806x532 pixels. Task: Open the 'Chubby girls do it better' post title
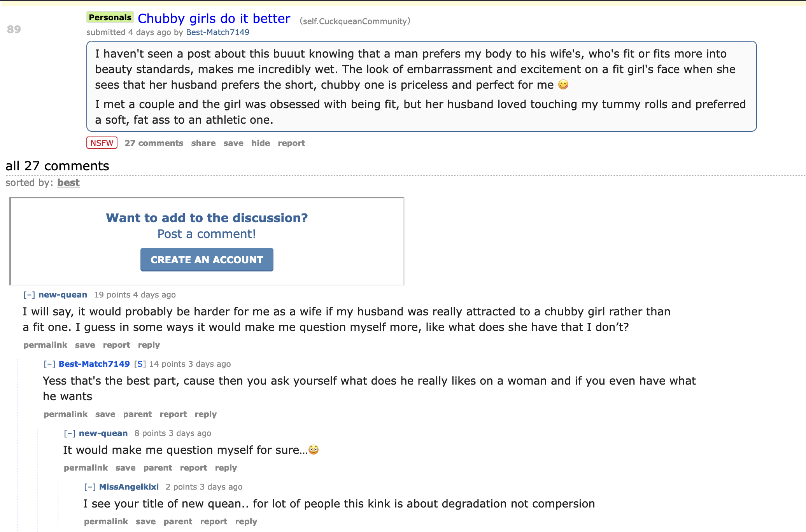coord(214,19)
